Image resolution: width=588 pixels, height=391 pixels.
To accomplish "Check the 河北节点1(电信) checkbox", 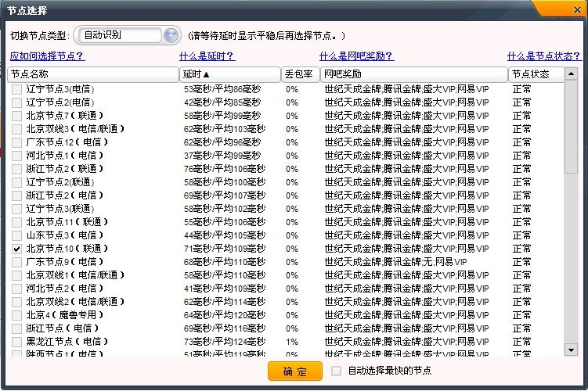I will [16, 156].
